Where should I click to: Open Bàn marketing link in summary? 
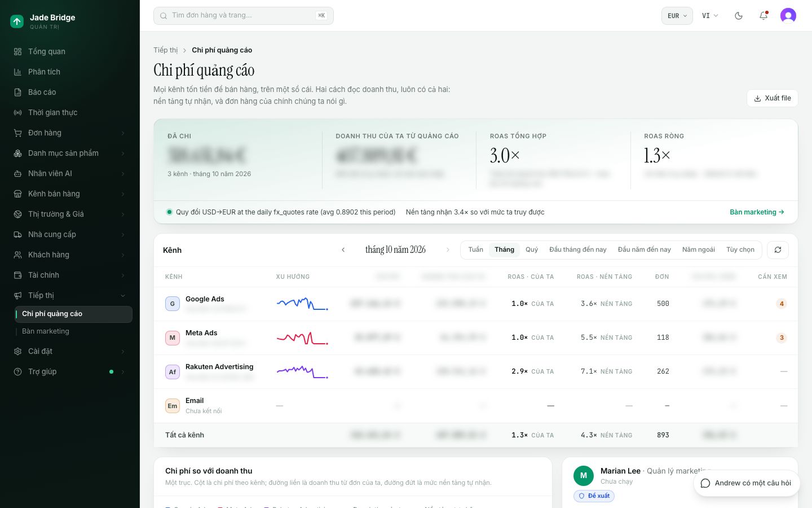click(x=757, y=212)
